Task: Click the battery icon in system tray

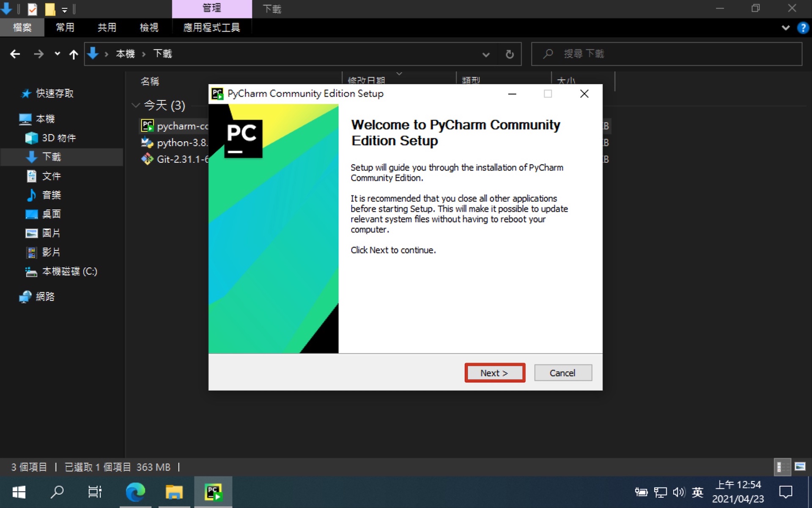Action: [x=641, y=492]
